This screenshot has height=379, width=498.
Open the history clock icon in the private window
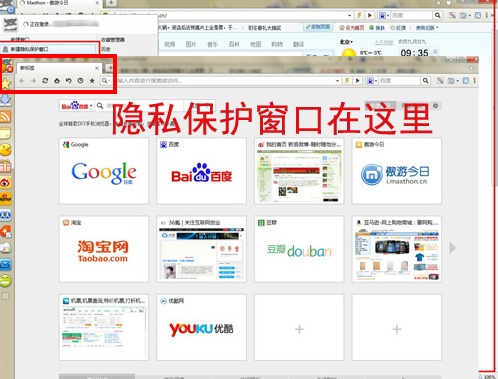80,81
